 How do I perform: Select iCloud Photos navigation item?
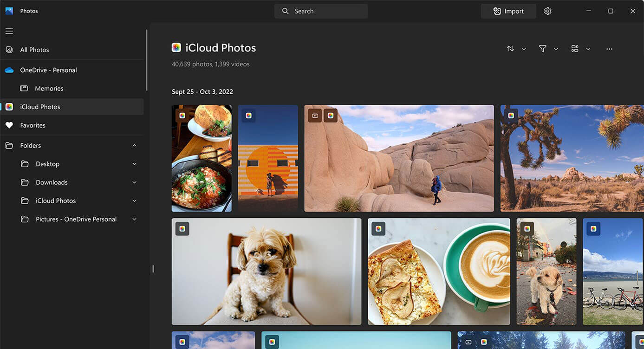(x=72, y=107)
